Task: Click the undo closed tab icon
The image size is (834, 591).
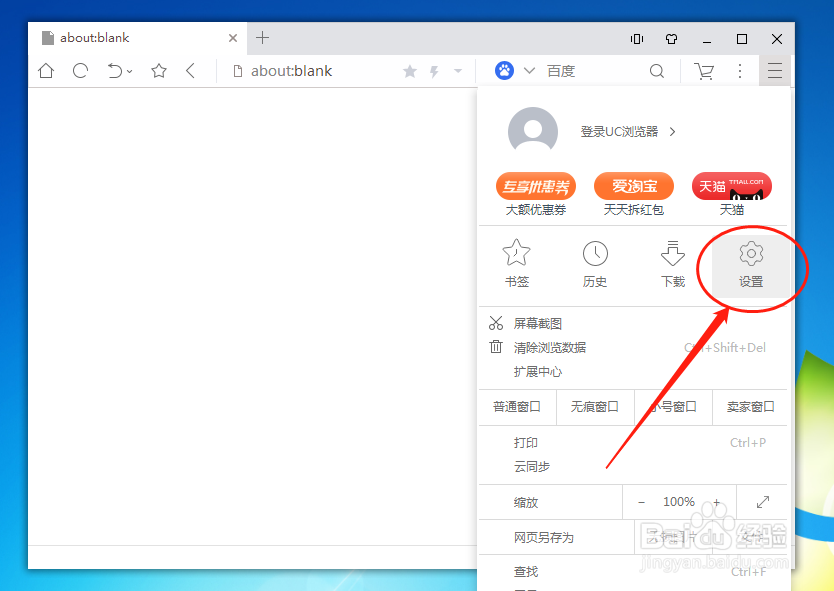Action: click(114, 71)
